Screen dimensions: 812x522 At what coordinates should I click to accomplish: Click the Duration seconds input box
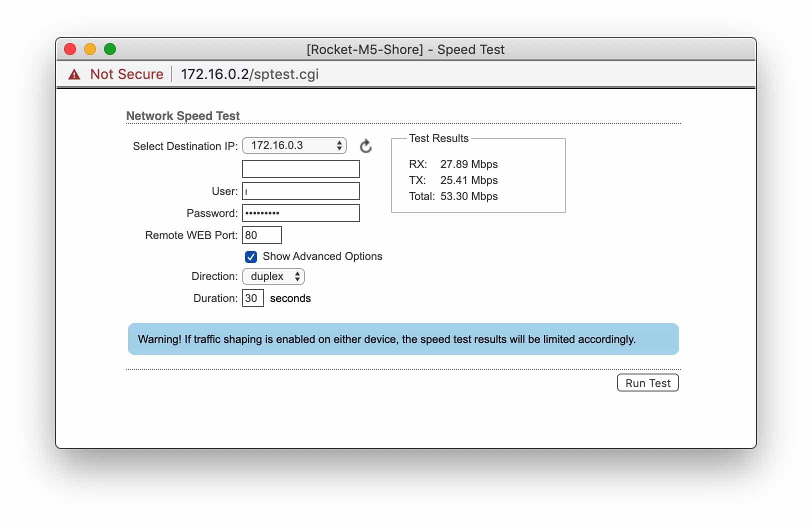click(252, 298)
